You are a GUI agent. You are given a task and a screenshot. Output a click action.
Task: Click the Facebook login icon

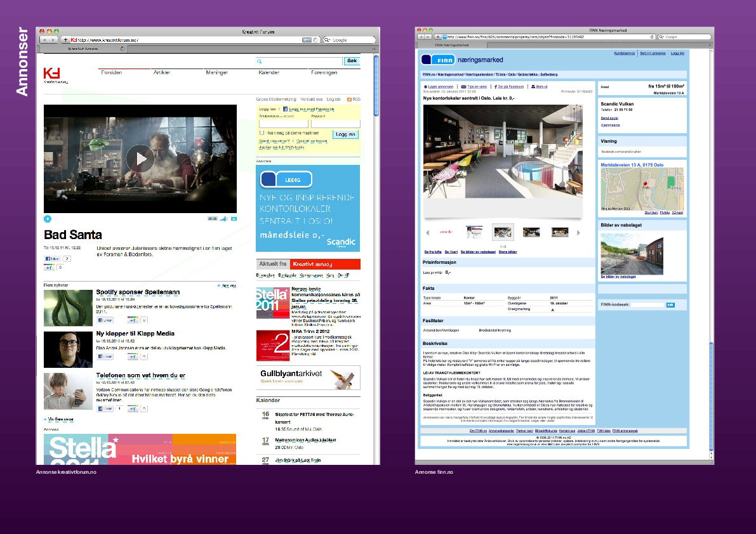pos(285,109)
